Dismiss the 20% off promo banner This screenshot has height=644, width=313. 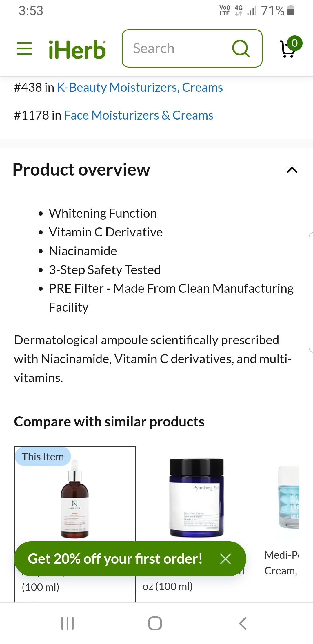coord(225,559)
